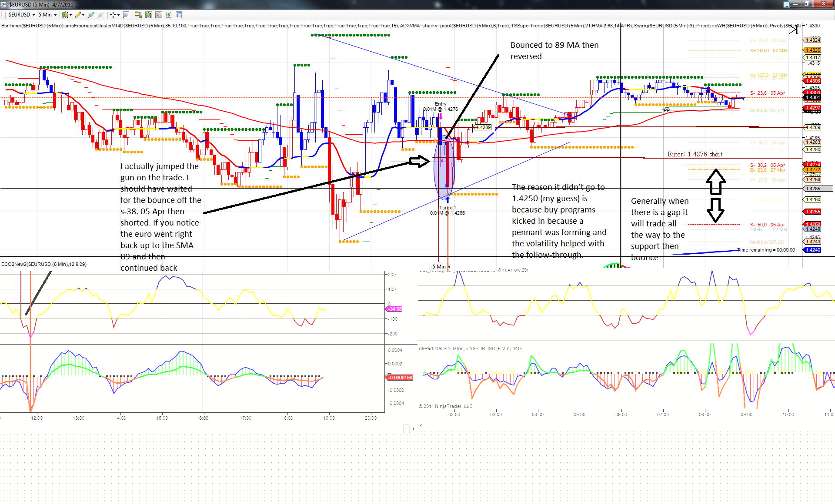Click the 1.4248 blue-gray price marker
Screen dimensions: 835x504
pyautogui.click(x=812, y=229)
